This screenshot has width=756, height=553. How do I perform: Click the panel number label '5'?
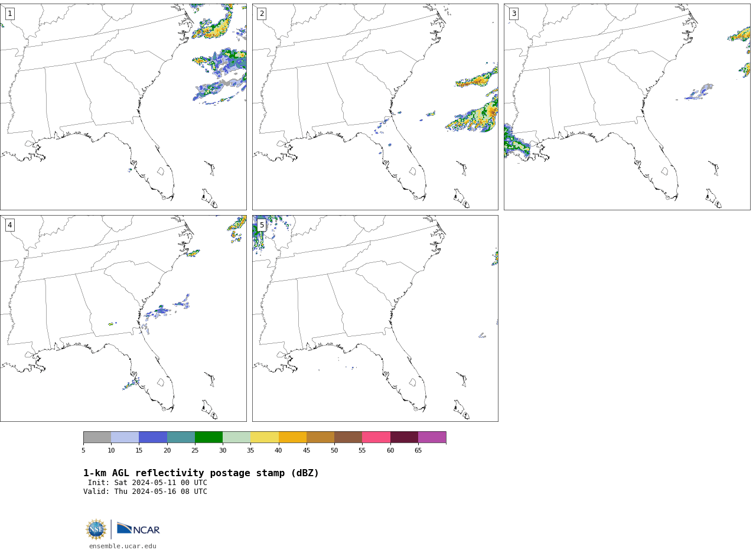coord(262,225)
